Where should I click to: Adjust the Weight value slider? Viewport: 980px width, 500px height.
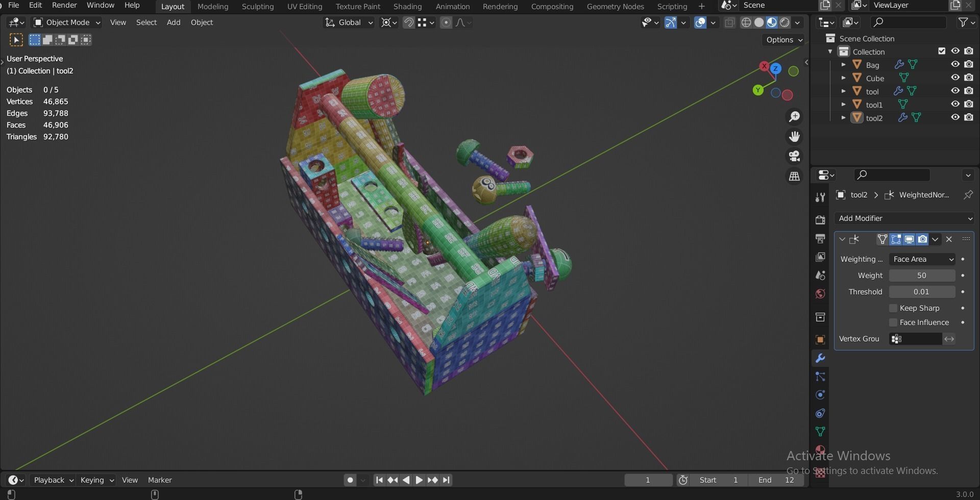coord(922,276)
